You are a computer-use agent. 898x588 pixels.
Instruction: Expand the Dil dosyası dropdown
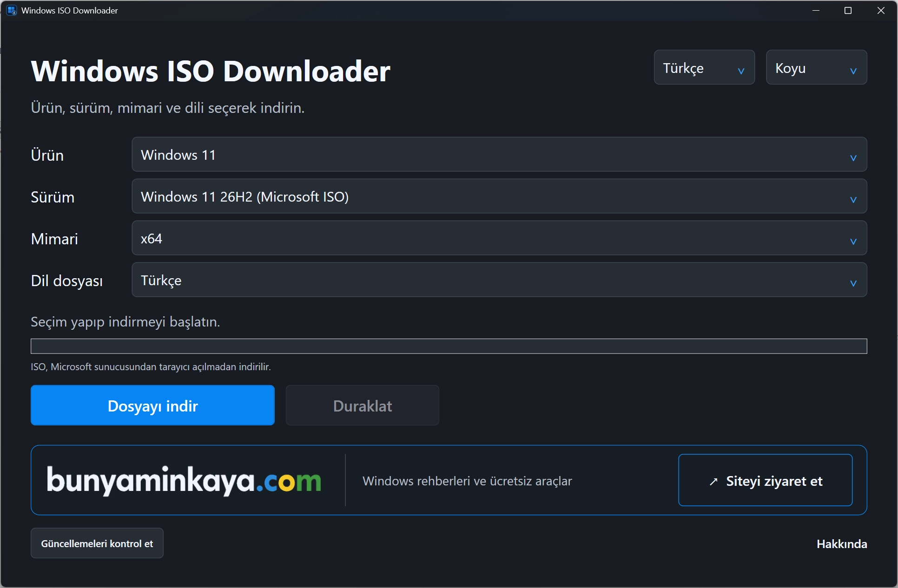pyautogui.click(x=499, y=280)
